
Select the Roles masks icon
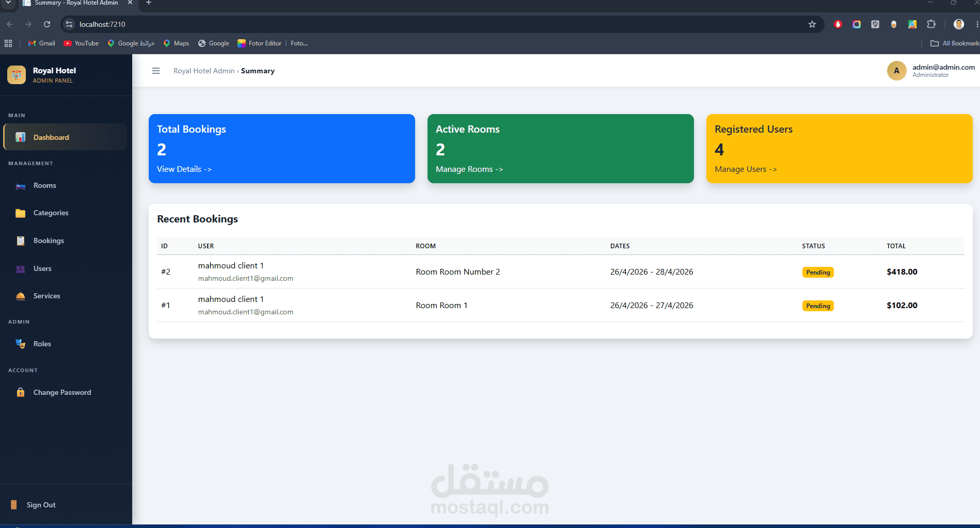(21, 344)
